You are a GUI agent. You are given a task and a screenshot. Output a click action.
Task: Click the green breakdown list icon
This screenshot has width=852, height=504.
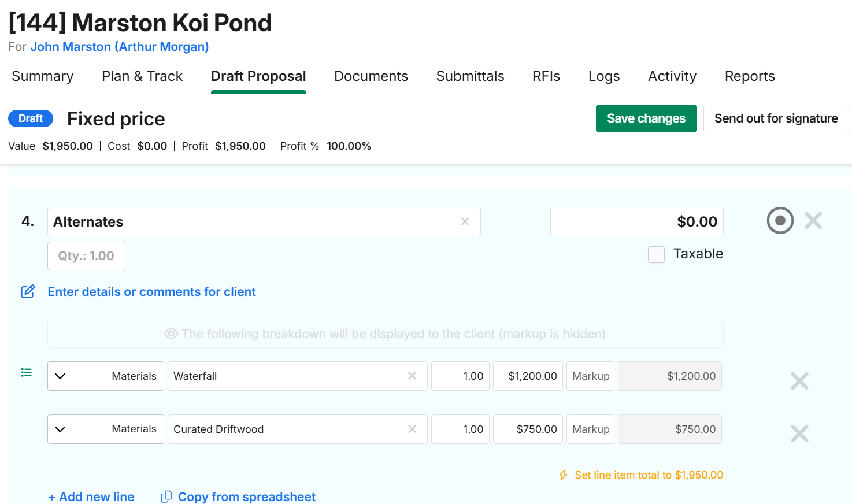(27, 372)
